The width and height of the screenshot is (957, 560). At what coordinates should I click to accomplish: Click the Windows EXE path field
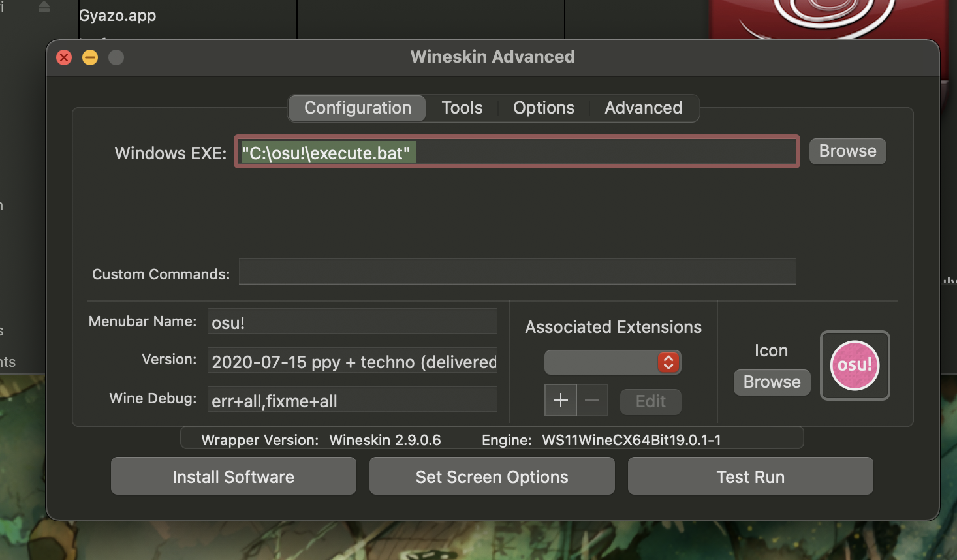[517, 152]
